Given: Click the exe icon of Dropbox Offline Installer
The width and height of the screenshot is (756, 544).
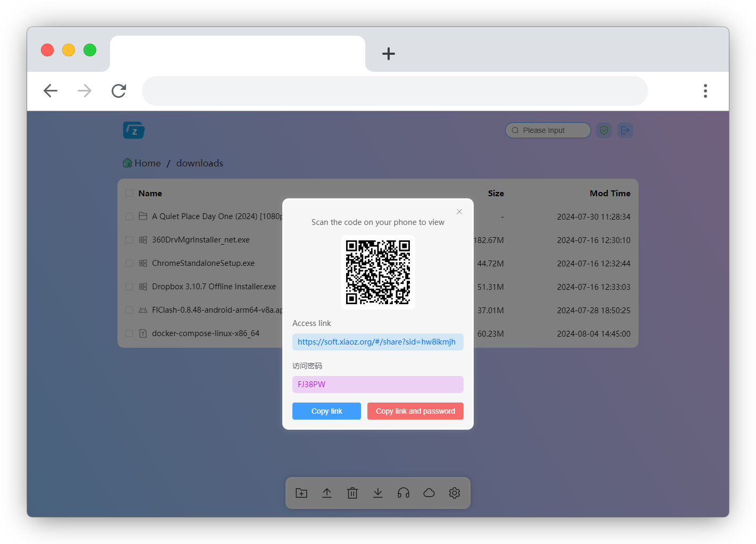Looking at the screenshot, I should [x=143, y=287].
